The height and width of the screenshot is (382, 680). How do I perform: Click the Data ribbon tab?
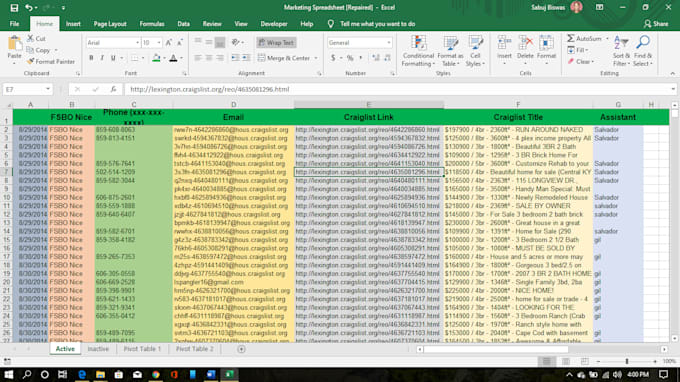tap(183, 24)
